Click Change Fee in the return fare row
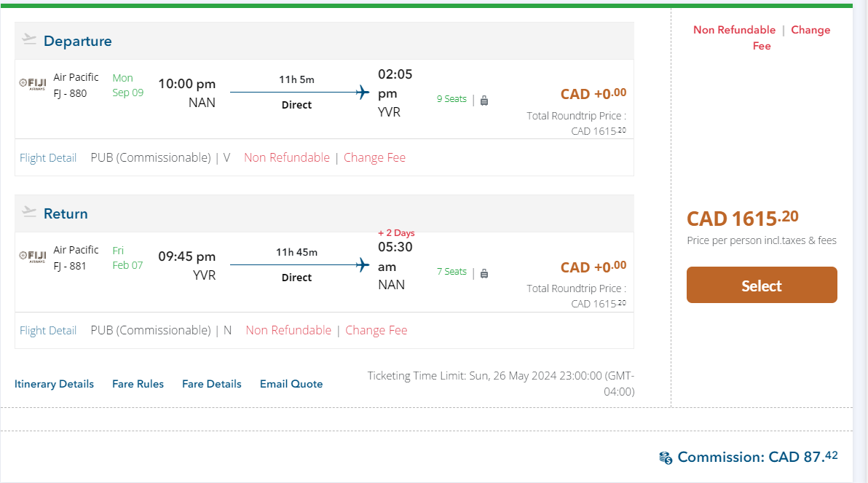This screenshot has height=483, width=868. coord(376,330)
